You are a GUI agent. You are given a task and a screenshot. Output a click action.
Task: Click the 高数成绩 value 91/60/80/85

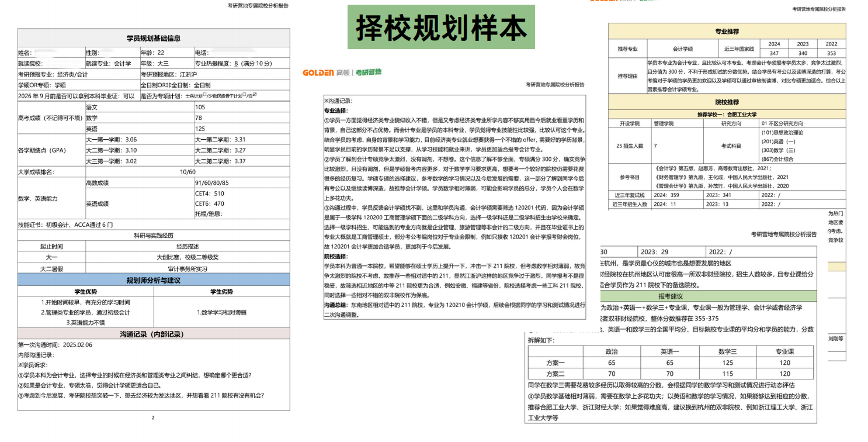coord(212,182)
